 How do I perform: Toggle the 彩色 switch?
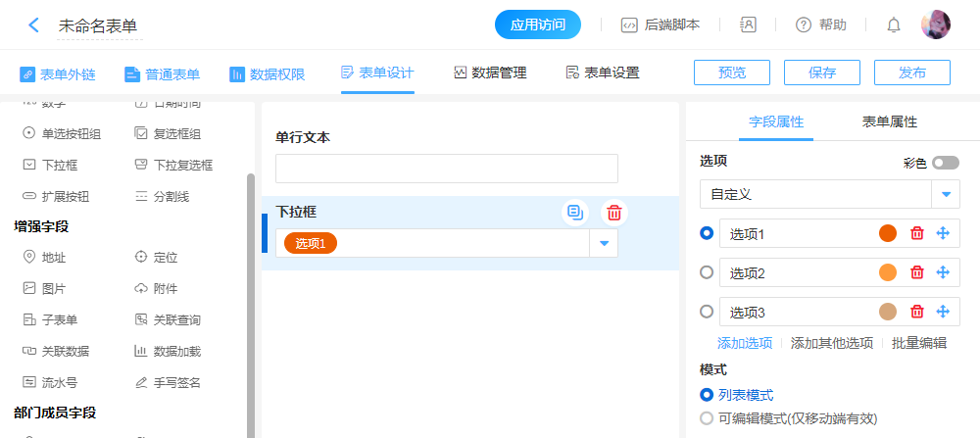(946, 163)
